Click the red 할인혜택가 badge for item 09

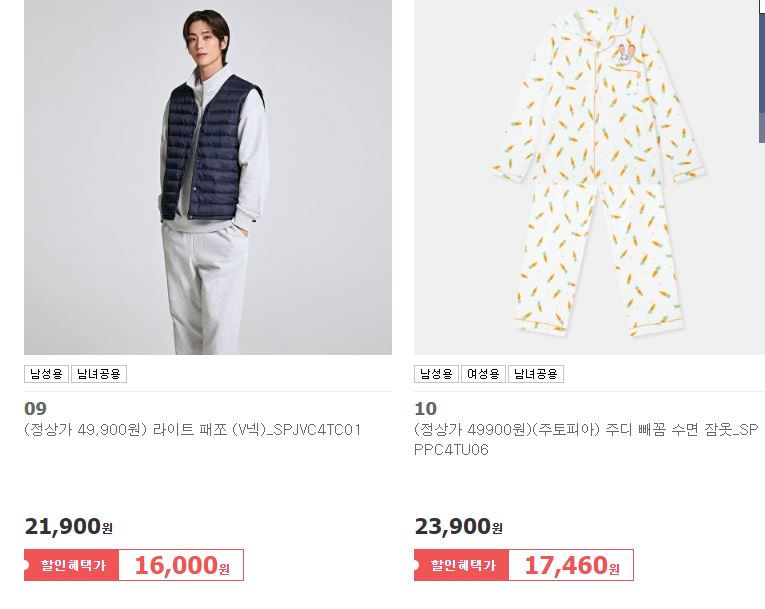point(71,565)
